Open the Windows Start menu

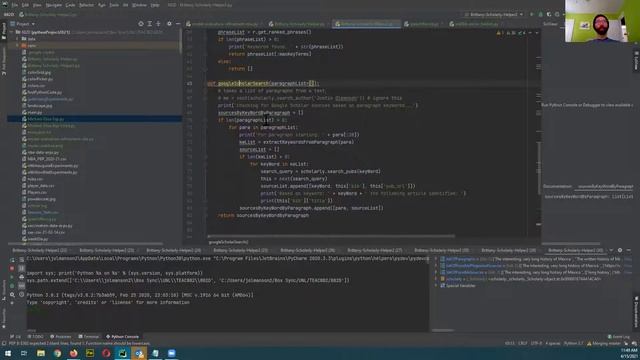coord(8,353)
